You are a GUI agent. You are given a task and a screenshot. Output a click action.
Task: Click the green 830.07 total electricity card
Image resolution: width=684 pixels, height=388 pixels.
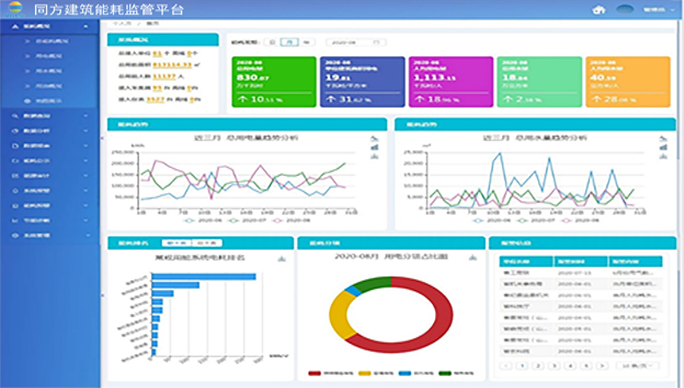tap(274, 82)
